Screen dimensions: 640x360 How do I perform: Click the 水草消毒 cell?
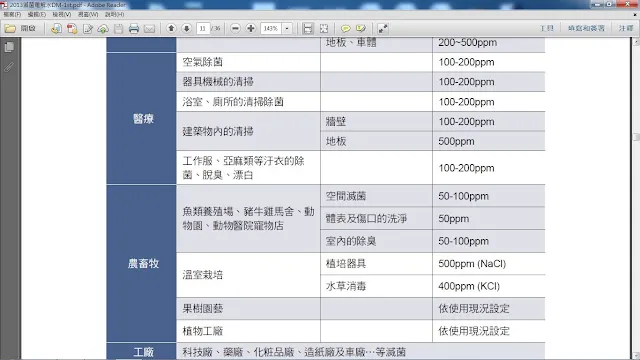376,286
